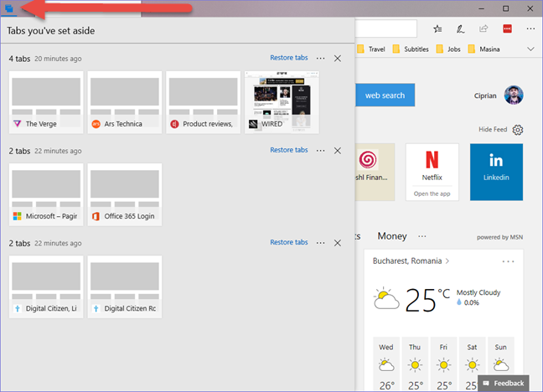
Task: Open the Digital Citizen Rc tab thumbnail
Action: point(125,287)
